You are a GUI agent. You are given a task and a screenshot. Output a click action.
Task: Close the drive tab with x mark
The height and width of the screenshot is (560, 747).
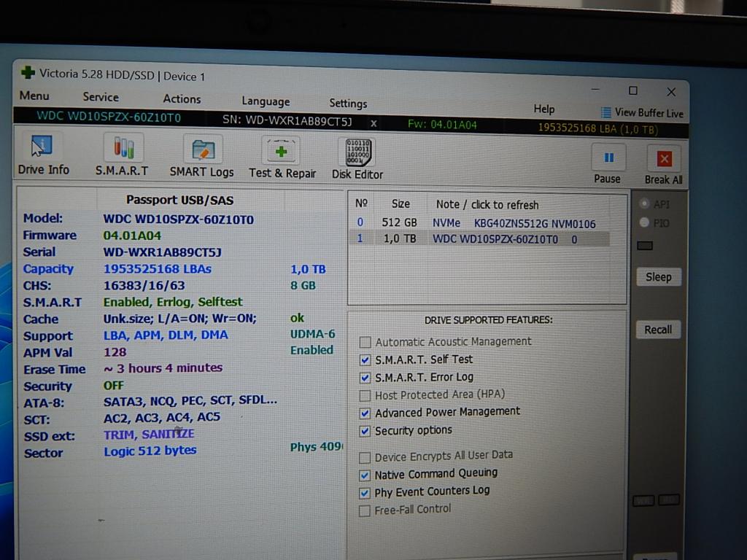373,123
